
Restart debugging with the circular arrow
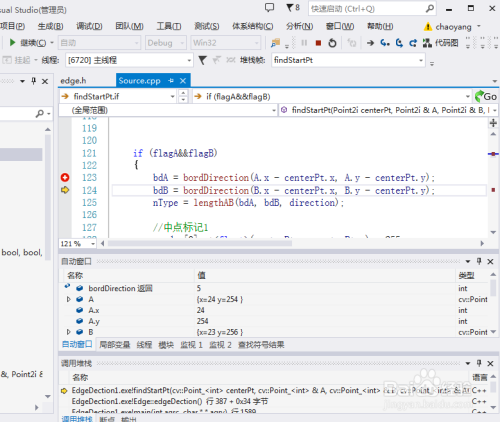[332, 43]
